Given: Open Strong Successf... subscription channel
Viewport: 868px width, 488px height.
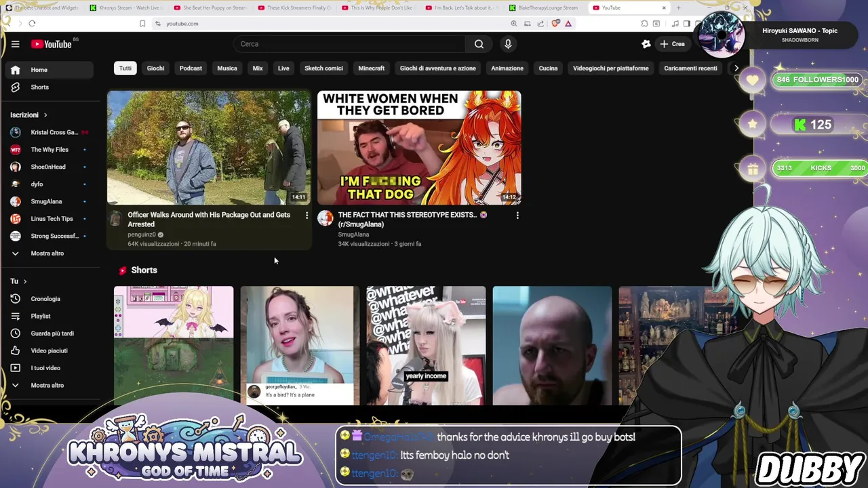Looking at the screenshot, I should tap(49, 236).
